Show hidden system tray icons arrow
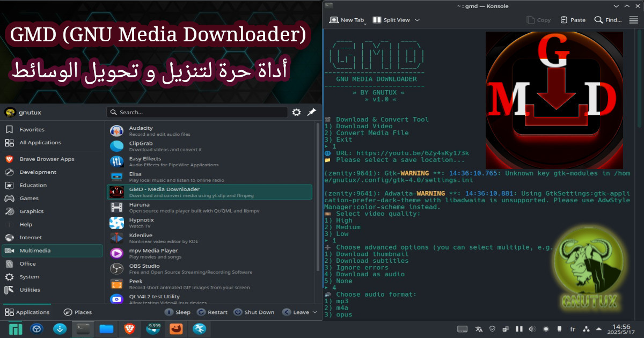Viewport: 644px width, 338px height. (x=600, y=329)
